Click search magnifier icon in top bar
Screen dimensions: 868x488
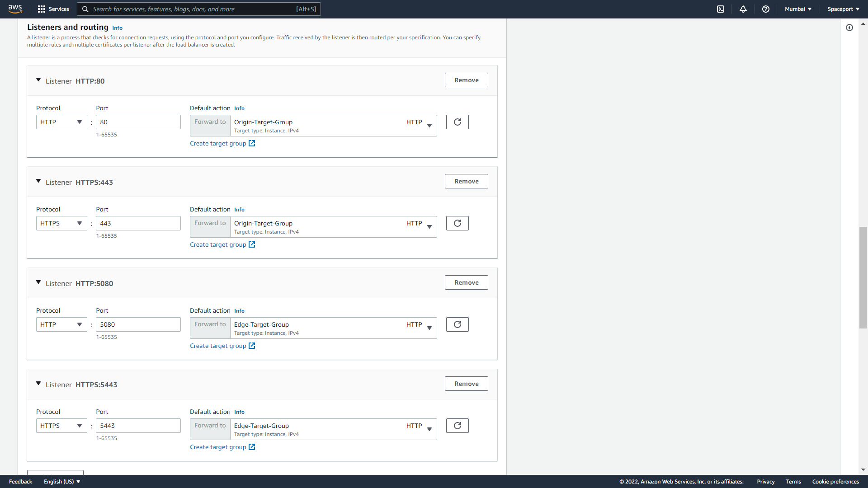[85, 9]
